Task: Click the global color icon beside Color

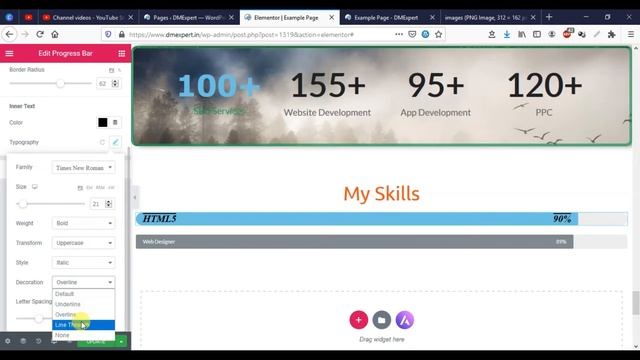Action: pyautogui.click(x=115, y=122)
